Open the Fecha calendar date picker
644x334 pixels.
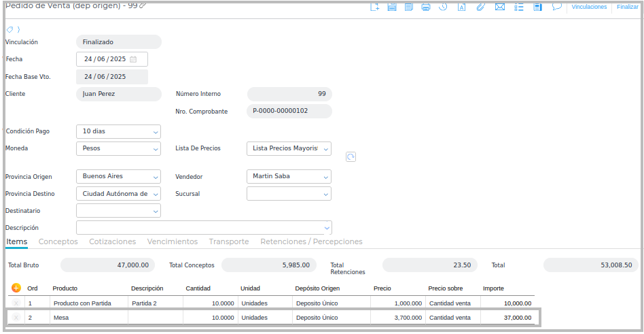(133, 60)
